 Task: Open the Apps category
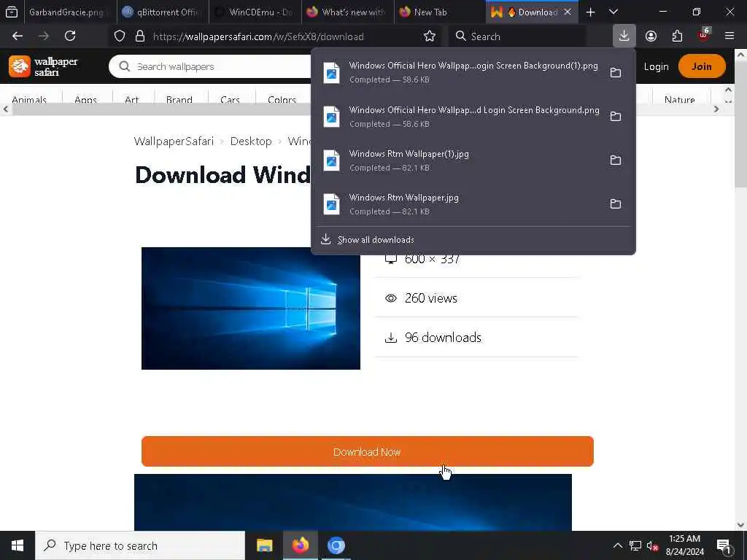click(86, 99)
